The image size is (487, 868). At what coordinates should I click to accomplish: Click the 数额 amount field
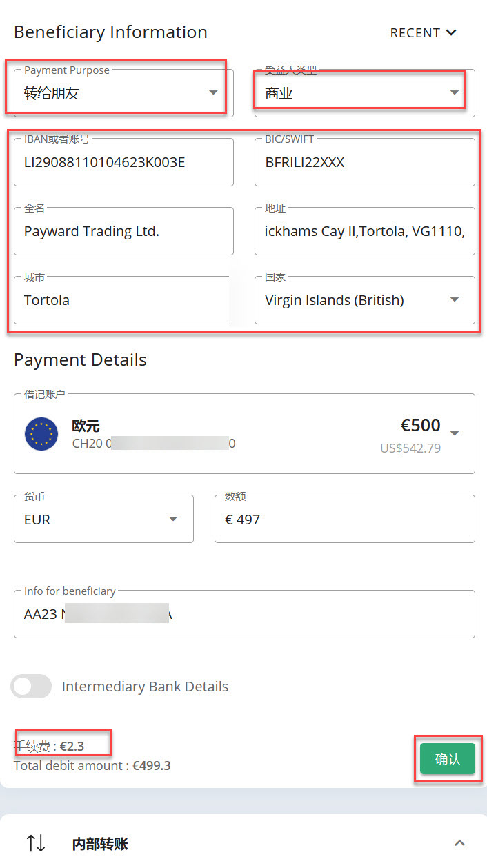click(345, 519)
